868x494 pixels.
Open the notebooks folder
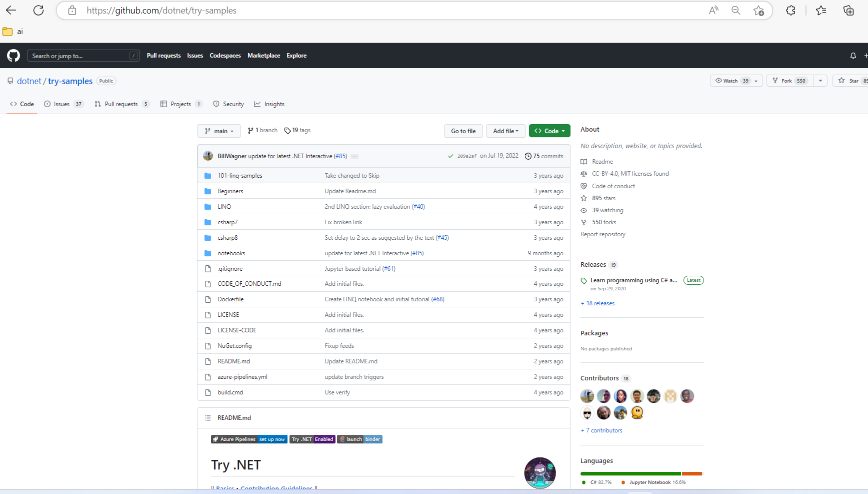[x=231, y=253]
